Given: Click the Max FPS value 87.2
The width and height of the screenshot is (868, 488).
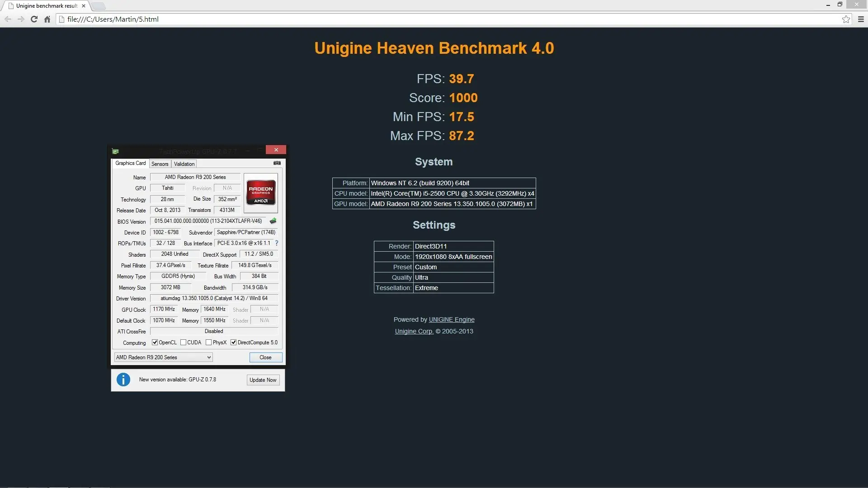Looking at the screenshot, I should coord(462,136).
